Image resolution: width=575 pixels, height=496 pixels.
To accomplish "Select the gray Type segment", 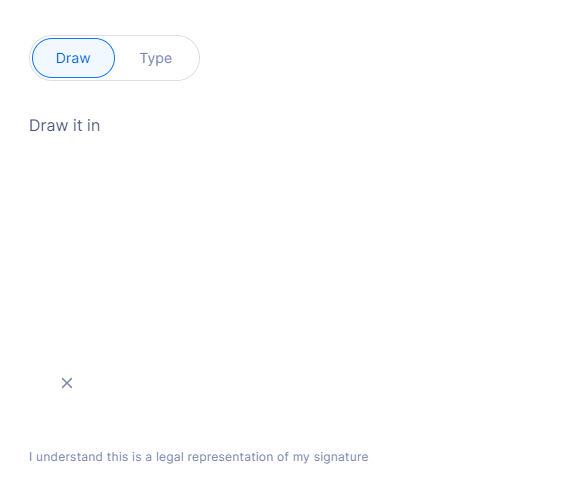I will tap(156, 58).
